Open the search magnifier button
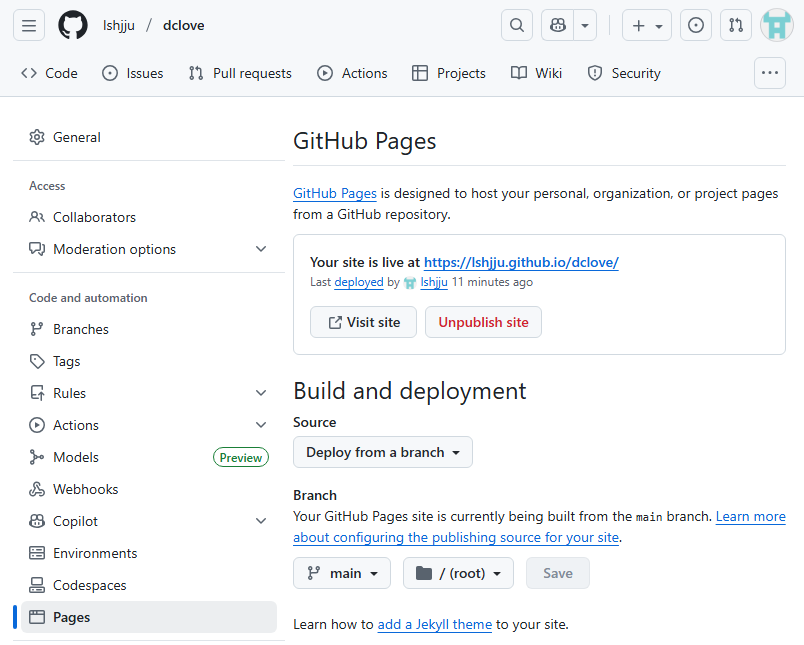Viewport: 804px width, 645px height. point(517,25)
